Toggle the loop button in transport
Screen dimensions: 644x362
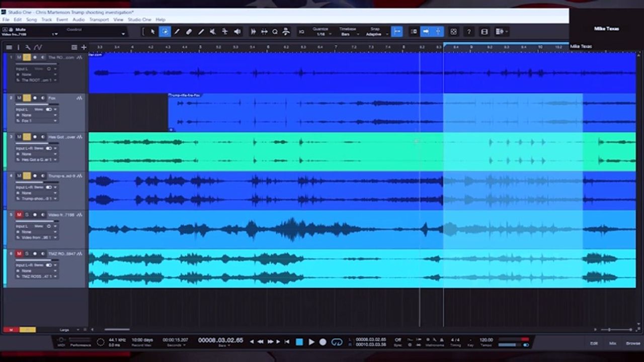pyautogui.click(x=337, y=342)
